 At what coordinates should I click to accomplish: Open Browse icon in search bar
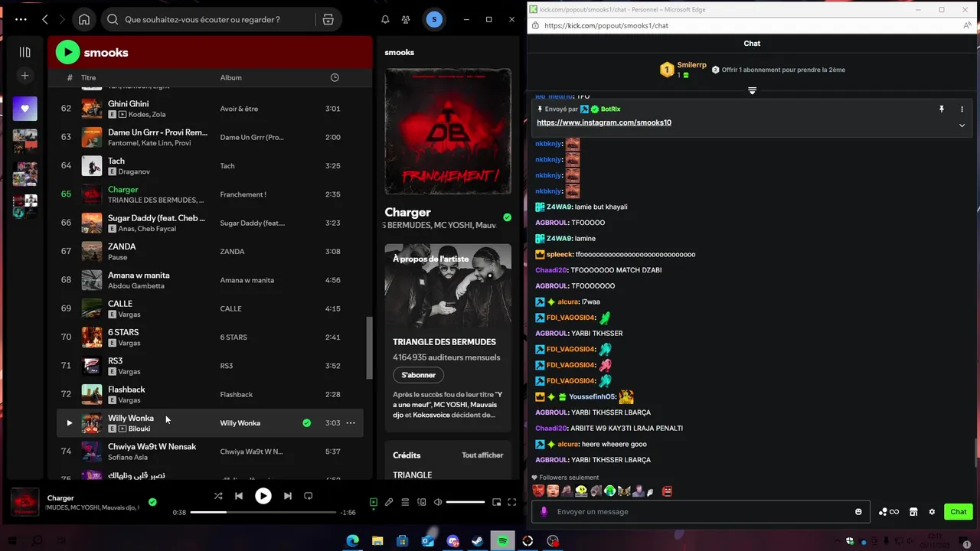point(328,19)
